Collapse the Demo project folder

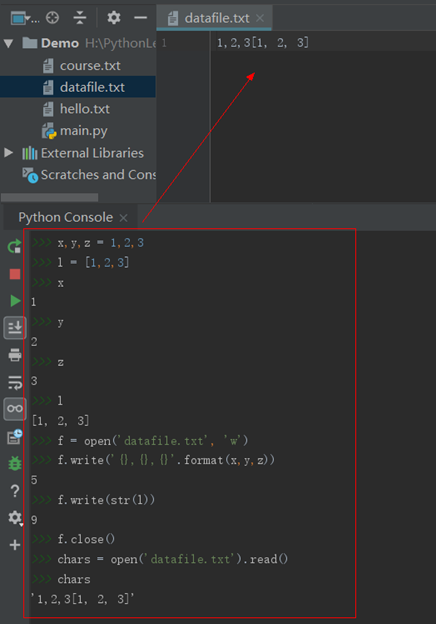point(8,43)
